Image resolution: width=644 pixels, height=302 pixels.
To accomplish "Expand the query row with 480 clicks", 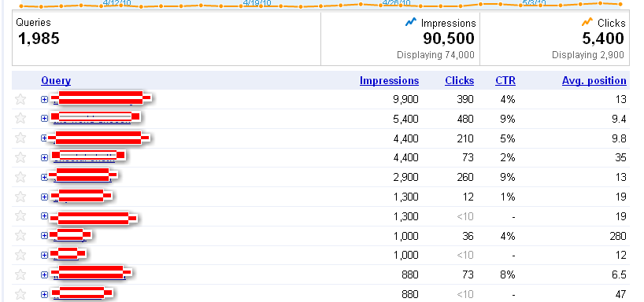I will (x=44, y=119).
